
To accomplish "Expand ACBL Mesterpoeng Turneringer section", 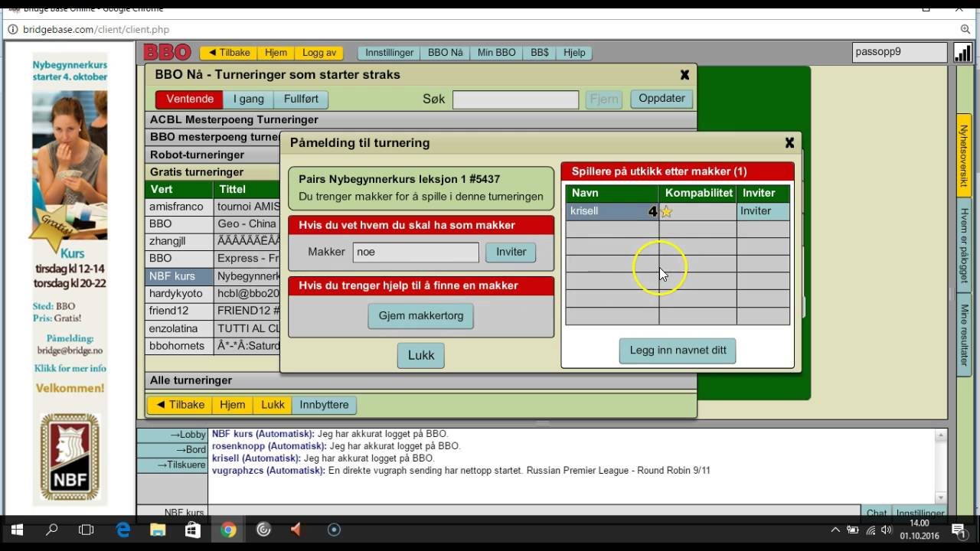I will tap(420, 119).
